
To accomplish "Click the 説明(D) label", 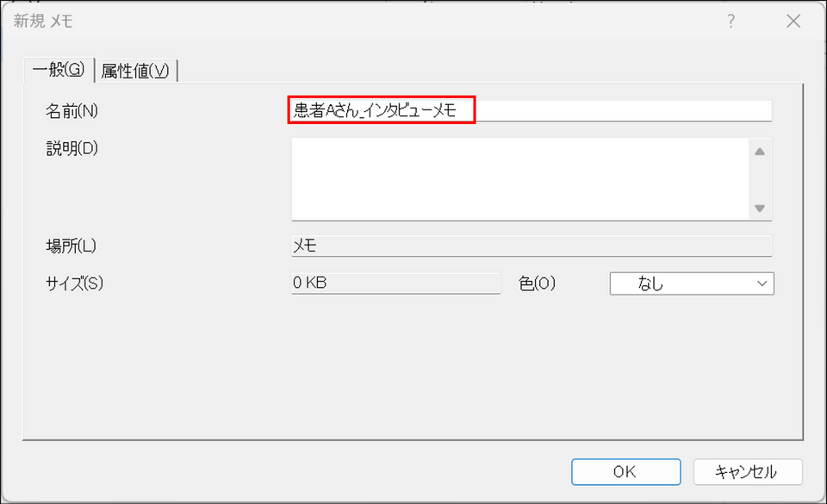I will (72, 148).
